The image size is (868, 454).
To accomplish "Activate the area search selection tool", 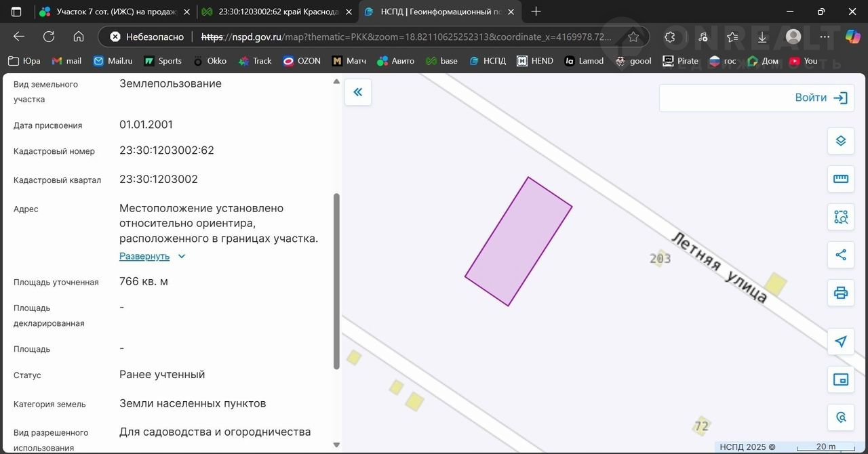I will coord(841,217).
